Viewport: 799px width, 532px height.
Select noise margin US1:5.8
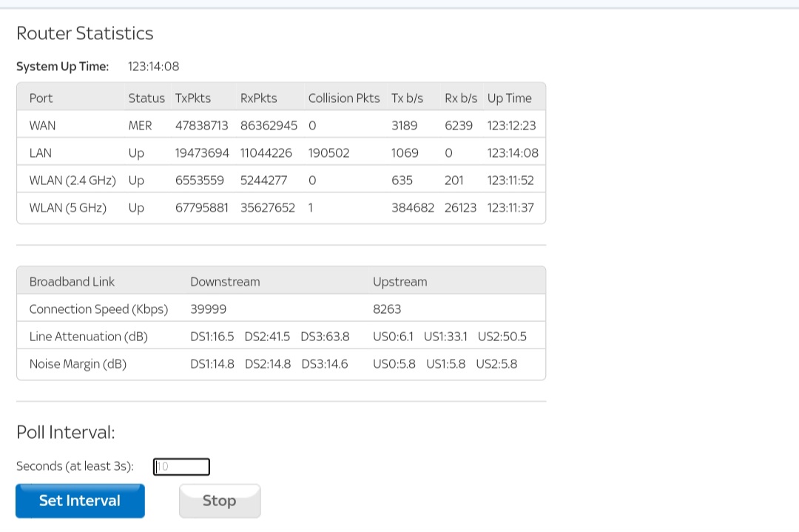pos(446,364)
